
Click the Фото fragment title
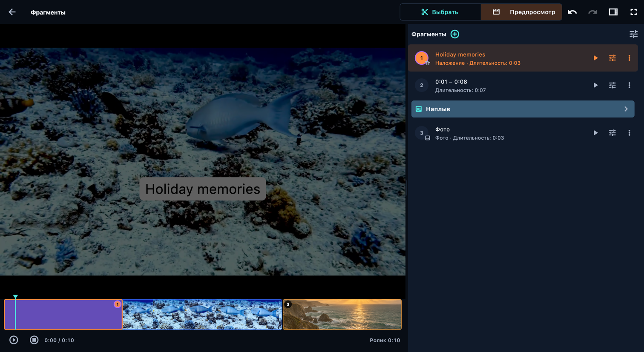(x=442, y=129)
